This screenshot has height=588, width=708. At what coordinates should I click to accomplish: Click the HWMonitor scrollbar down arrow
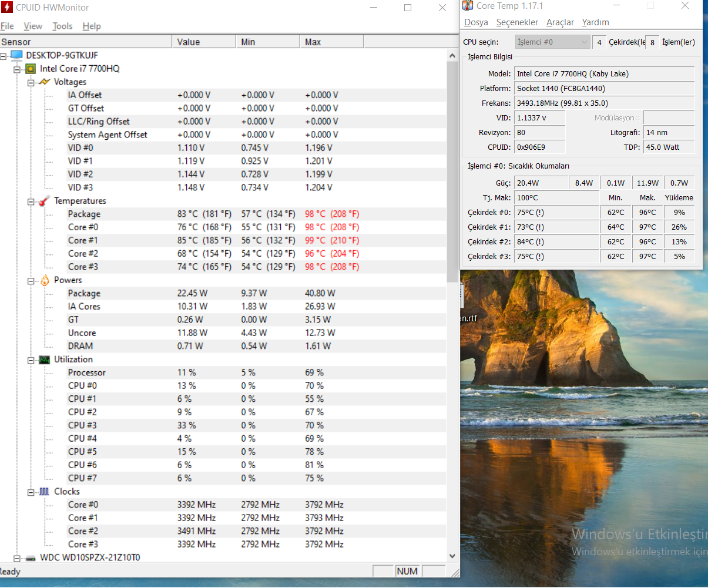click(452, 556)
